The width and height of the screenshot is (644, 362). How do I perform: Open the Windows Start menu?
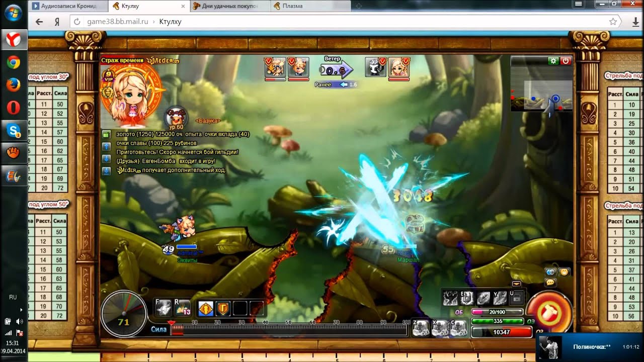coord(13,14)
